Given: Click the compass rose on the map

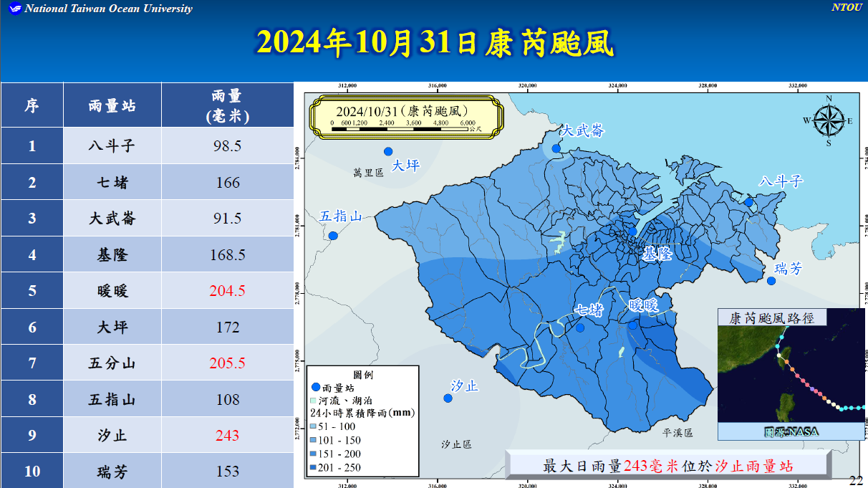Looking at the screenshot, I should pyautogui.click(x=828, y=121).
